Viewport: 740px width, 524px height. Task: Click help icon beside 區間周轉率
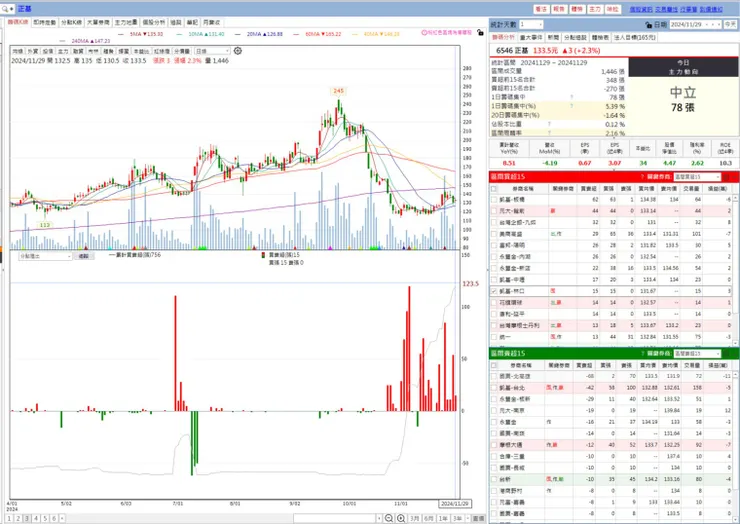pos(549,133)
